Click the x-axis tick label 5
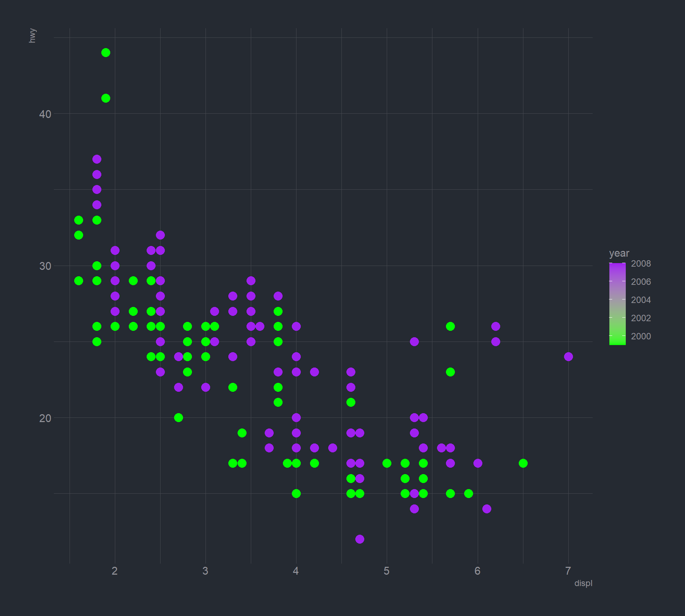The height and width of the screenshot is (616, 685). (x=386, y=571)
